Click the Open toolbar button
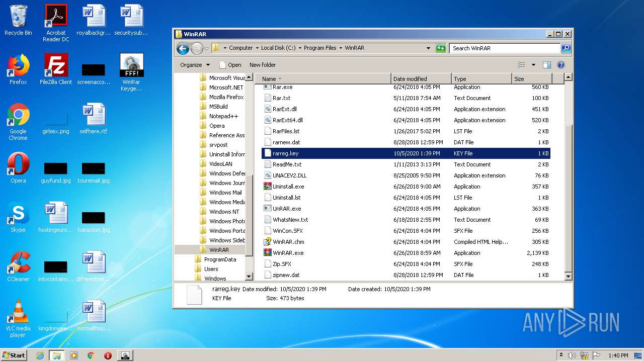Viewport: 644px width, 362px height. [x=230, y=65]
